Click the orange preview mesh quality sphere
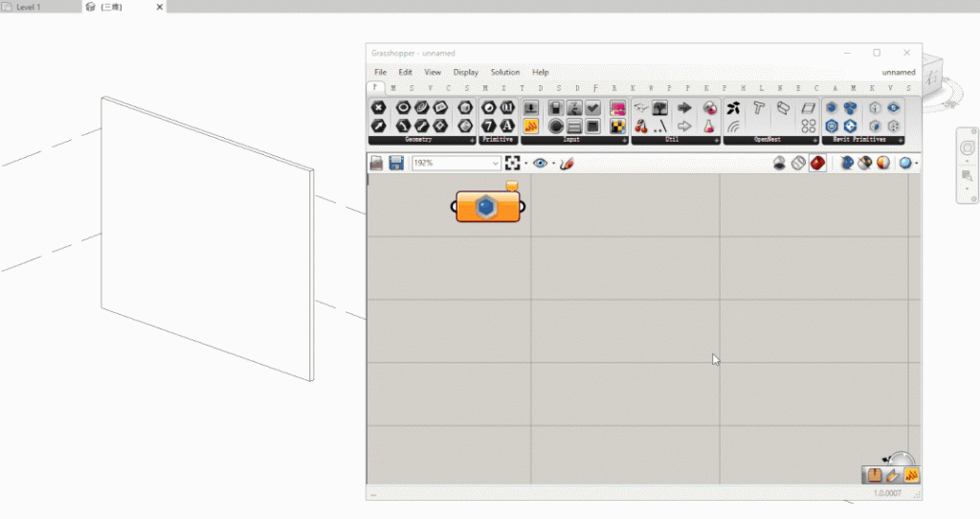The image size is (980, 519). 883,163
